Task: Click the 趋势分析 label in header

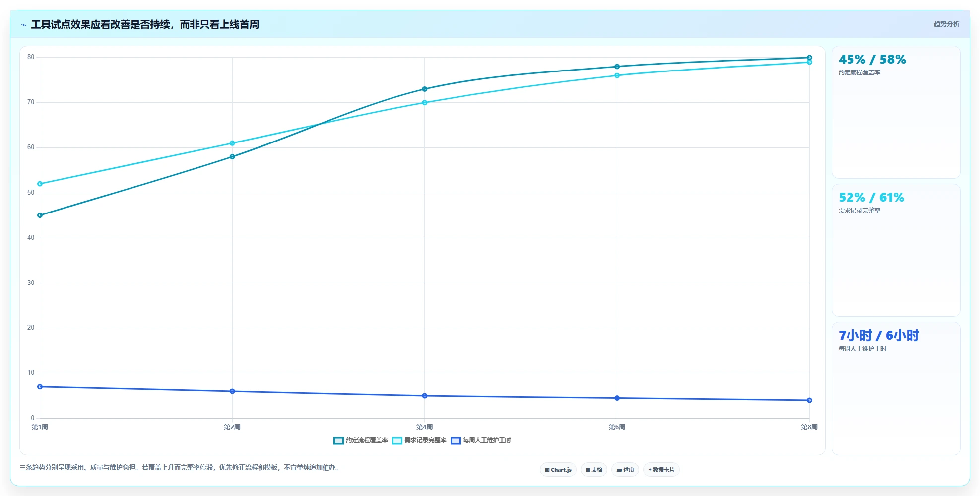Action: click(946, 24)
